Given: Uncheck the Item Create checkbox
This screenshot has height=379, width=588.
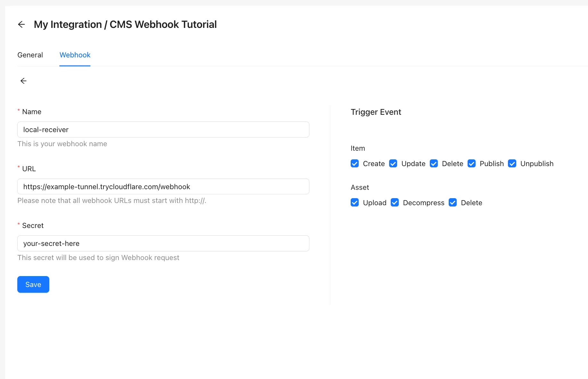Looking at the screenshot, I should click(x=355, y=164).
